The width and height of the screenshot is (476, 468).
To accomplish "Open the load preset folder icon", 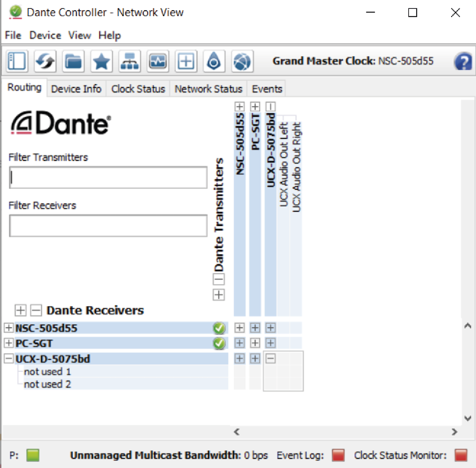I will click(73, 61).
